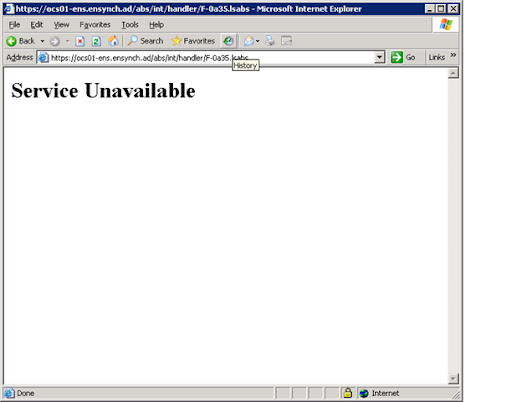Click the Edit page toolbar icon
The width and height of the screenshot is (512, 402).
(286, 41)
